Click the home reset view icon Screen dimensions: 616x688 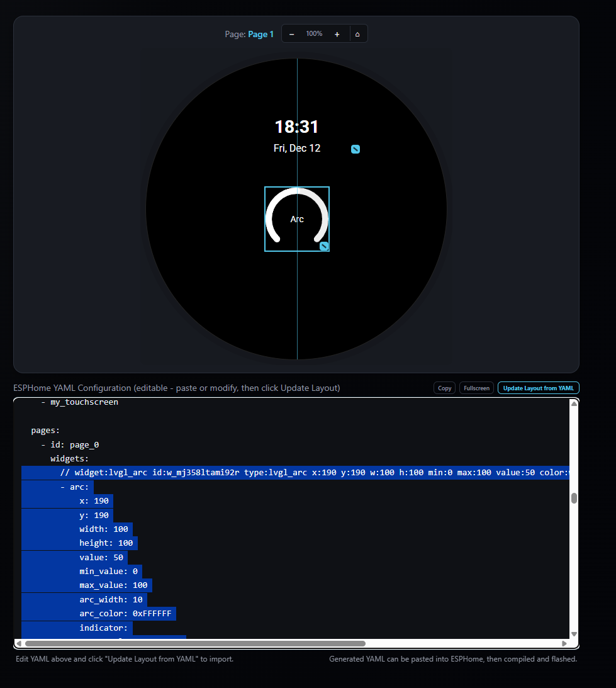[x=357, y=34]
